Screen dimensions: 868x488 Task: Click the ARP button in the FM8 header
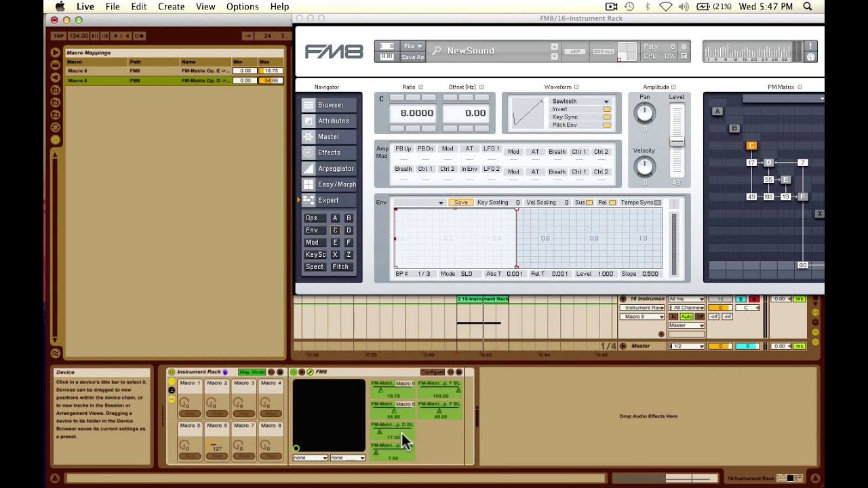point(576,52)
